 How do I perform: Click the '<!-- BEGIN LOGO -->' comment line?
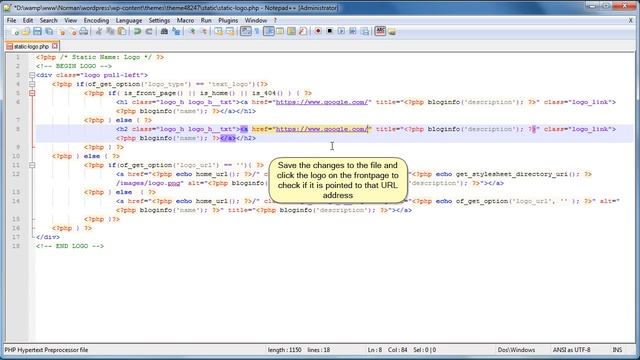click(74, 66)
